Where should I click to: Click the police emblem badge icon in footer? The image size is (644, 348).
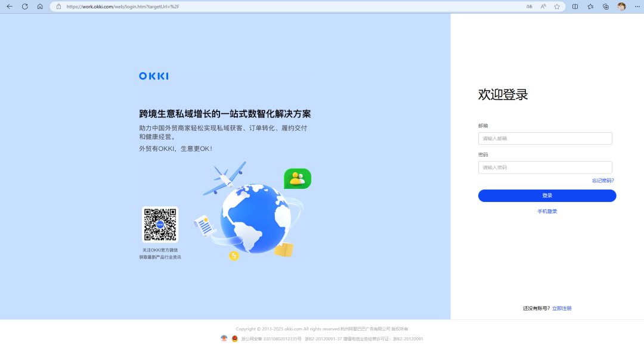click(x=234, y=338)
